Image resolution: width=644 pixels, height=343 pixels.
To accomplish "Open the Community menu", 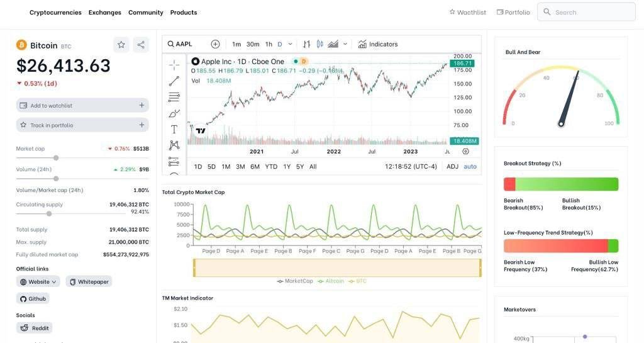I will [x=146, y=13].
